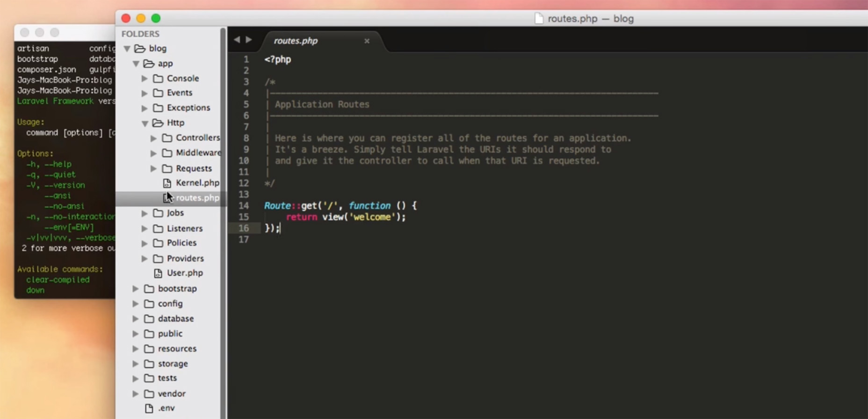This screenshot has width=868, height=419.
Task: Click the Providers folder icon
Action: (158, 258)
